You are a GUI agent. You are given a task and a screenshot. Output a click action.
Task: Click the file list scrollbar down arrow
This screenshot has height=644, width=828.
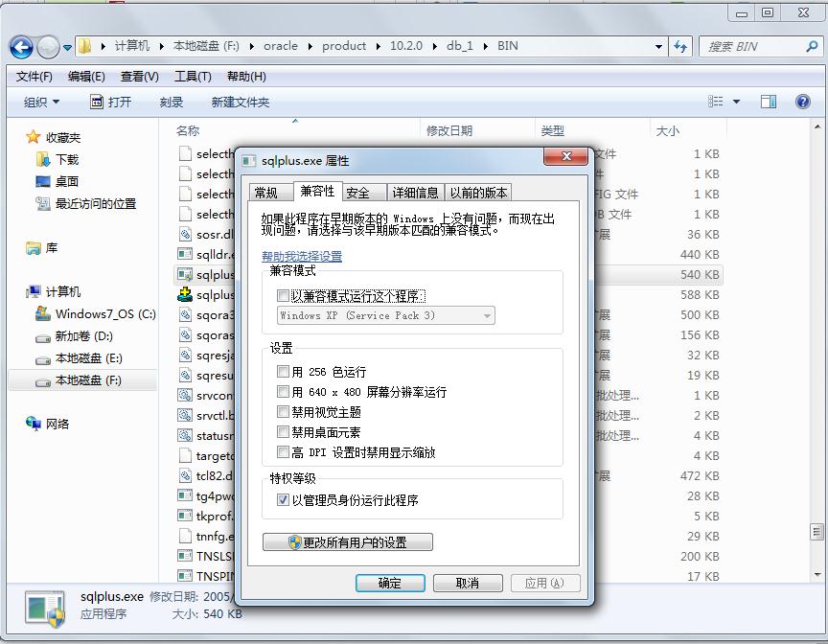(816, 574)
